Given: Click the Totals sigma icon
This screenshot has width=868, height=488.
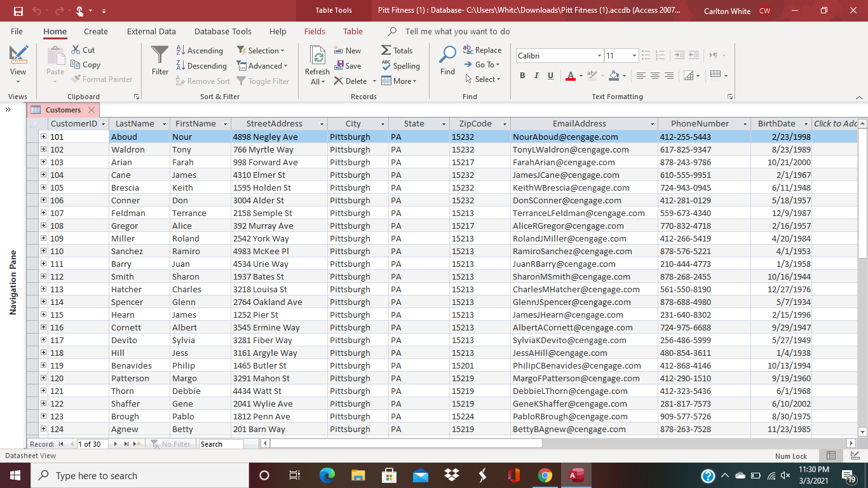Looking at the screenshot, I should pos(386,50).
